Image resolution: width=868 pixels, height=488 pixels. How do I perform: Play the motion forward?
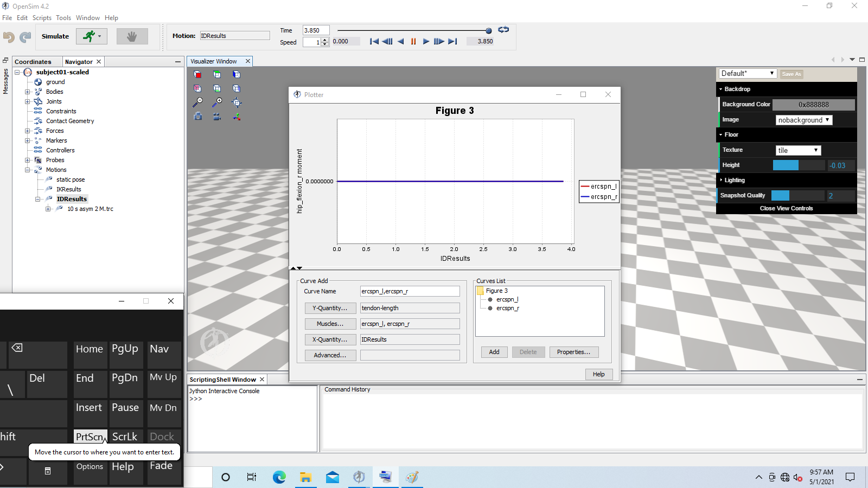coord(426,41)
